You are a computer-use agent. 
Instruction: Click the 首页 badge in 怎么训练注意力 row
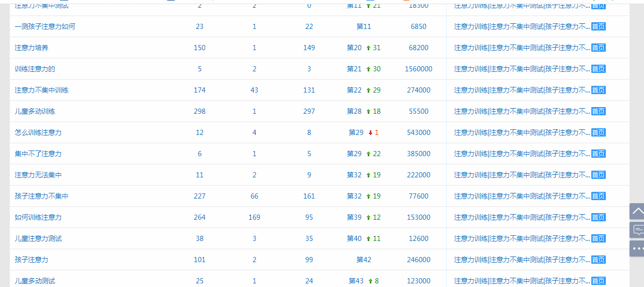click(x=598, y=132)
